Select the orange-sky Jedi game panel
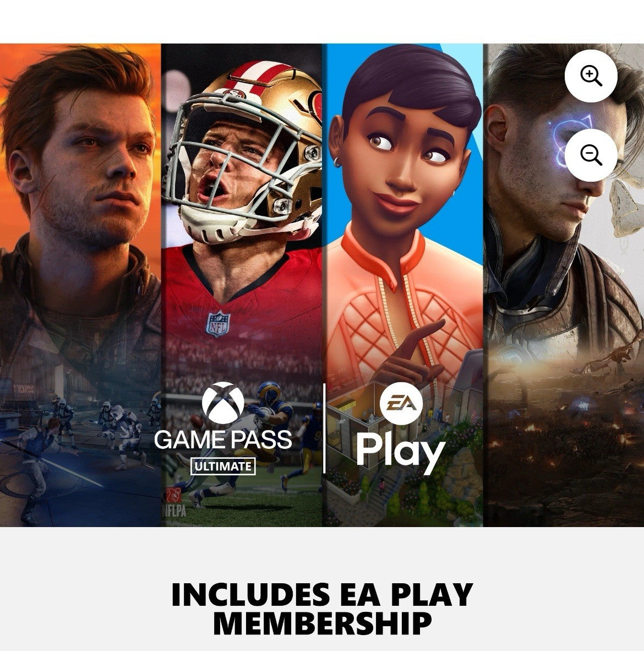 80,285
